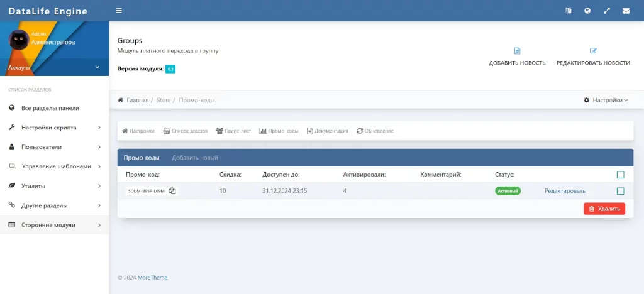This screenshot has height=294, width=644.
Task: Click Промо-коды text in breadcrumb
Action: tap(197, 100)
